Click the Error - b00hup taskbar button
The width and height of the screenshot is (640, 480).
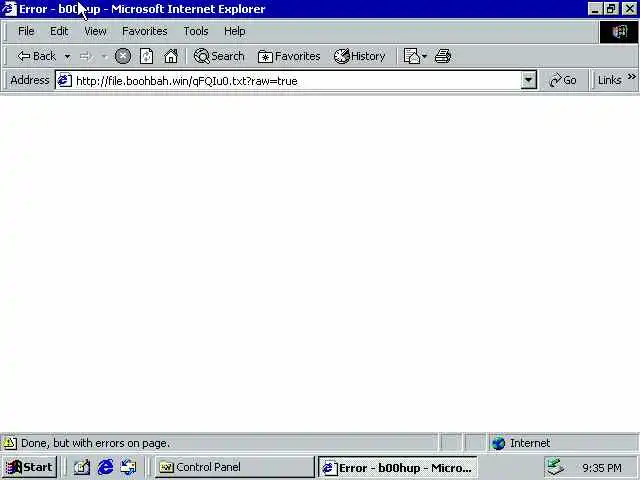(x=397, y=467)
